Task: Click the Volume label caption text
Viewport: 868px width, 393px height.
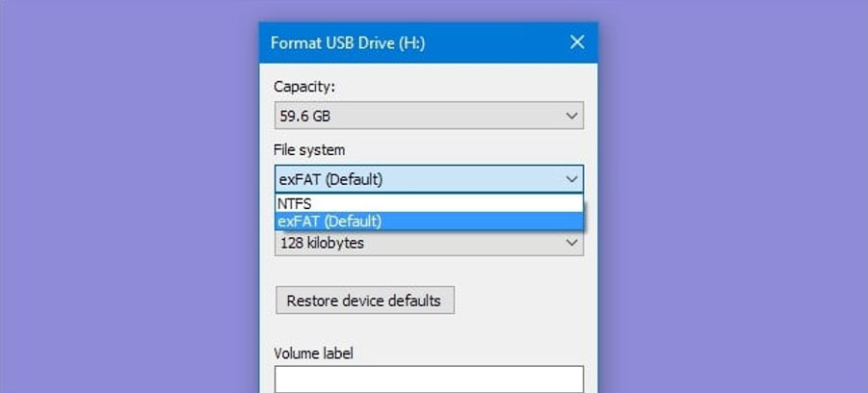Action: 313,354
